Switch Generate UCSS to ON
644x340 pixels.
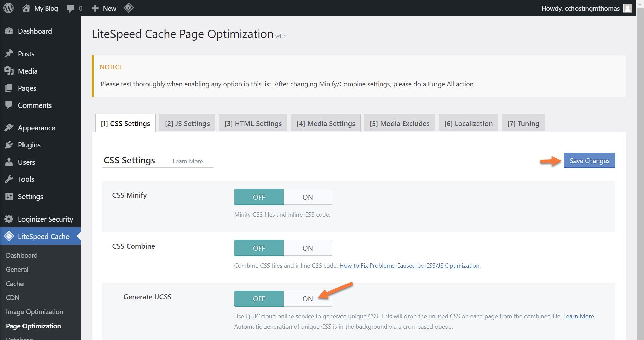[308, 299]
